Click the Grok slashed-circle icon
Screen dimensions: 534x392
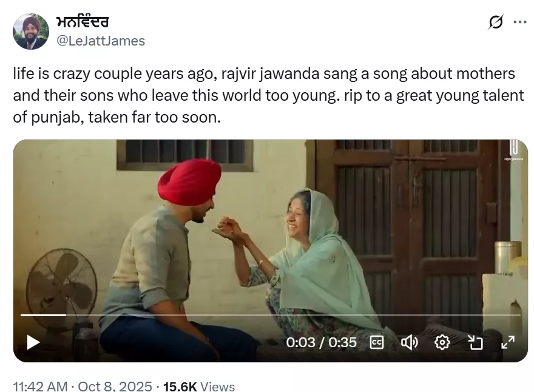coord(496,22)
